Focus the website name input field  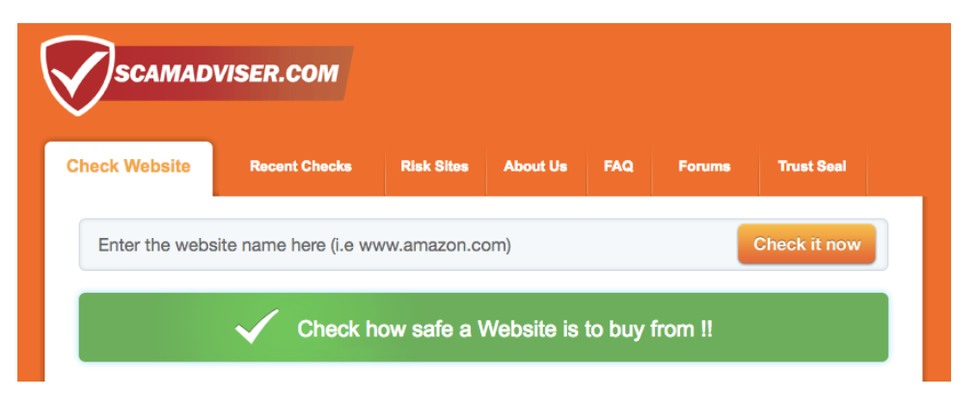pos(406,245)
